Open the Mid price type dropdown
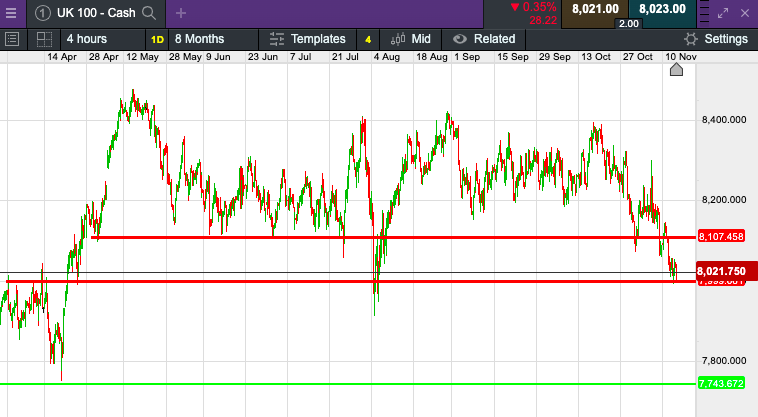 click(410, 39)
